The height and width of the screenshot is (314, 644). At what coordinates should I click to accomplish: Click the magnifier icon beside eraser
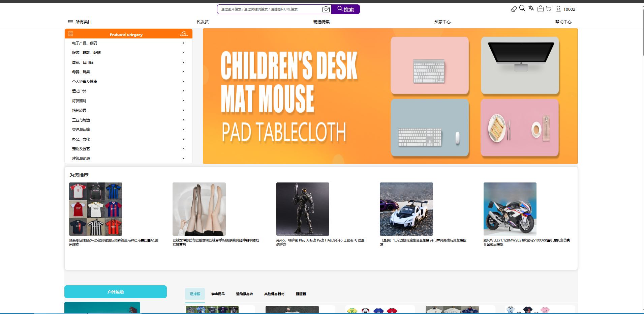522,8
